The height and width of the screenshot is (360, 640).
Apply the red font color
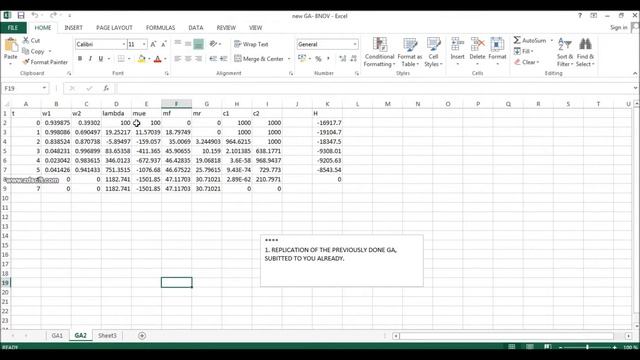(158, 59)
